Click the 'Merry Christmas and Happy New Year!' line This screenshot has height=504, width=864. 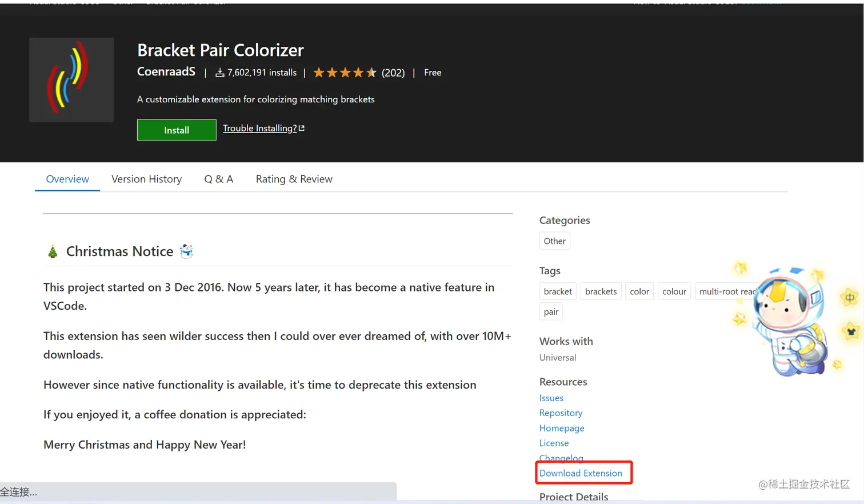point(145,445)
